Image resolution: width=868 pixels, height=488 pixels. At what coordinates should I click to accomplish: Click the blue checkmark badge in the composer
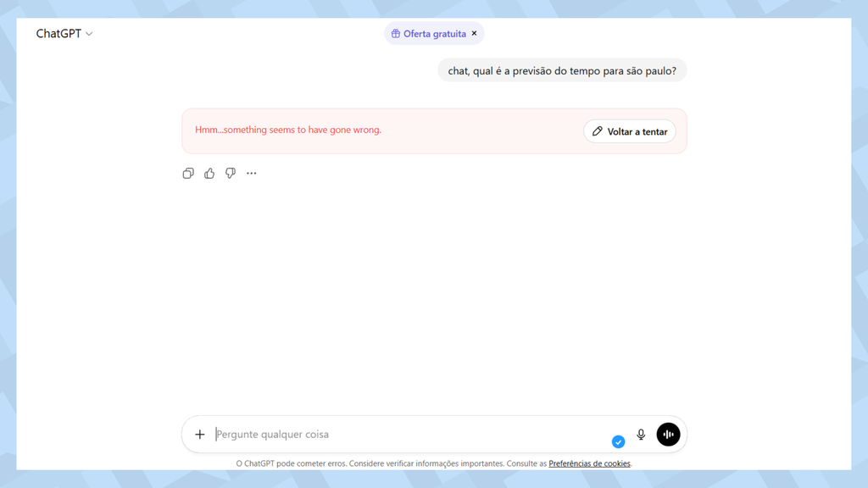coord(619,441)
